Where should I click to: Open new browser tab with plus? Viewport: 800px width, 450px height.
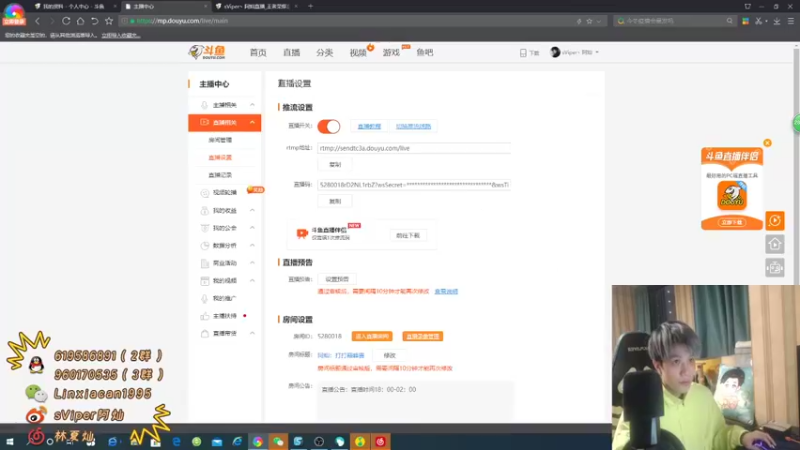click(x=310, y=6)
